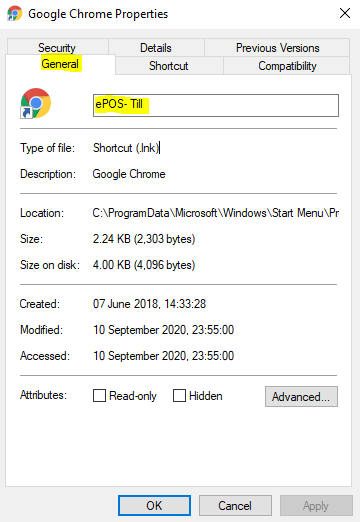Click the large Chrome shortcut icon

pos(36,103)
